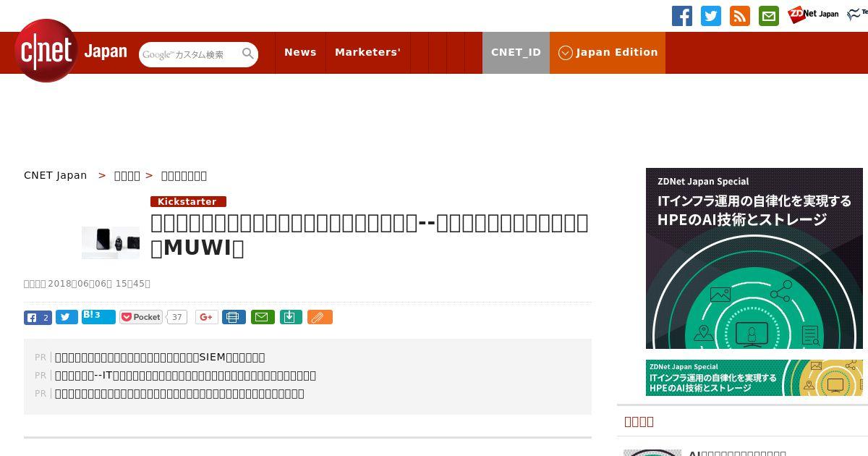The image size is (868, 456).
Task: Click the search magnifier icon
Action: point(248,54)
